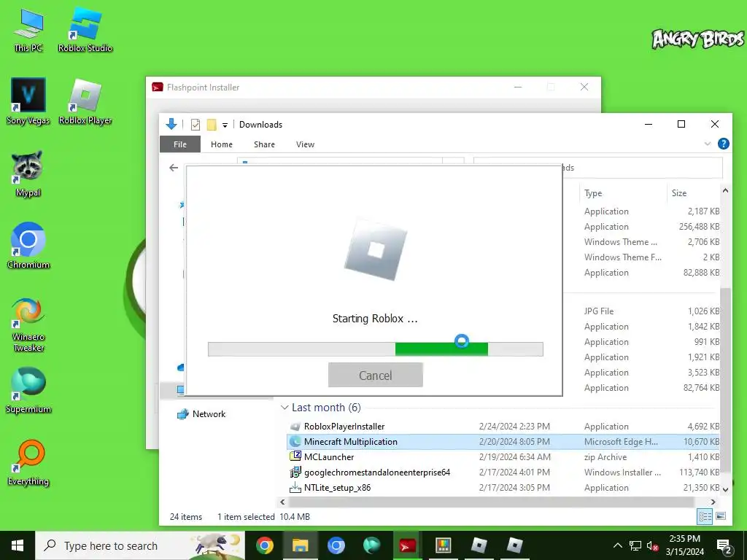Expand the Explorer ribbon chevron
Image resolution: width=747 pixels, height=560 pixels.
[x=708, y=144]
